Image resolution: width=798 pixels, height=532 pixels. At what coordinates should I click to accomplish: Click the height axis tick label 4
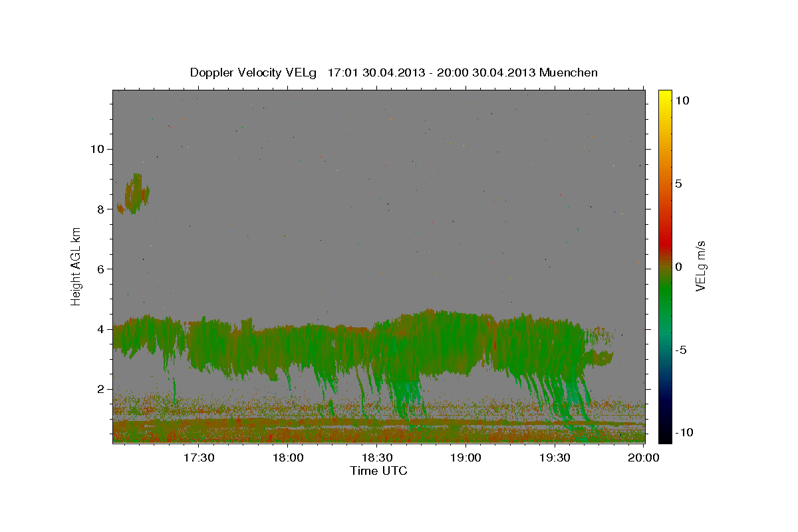[x=100, y=329]
